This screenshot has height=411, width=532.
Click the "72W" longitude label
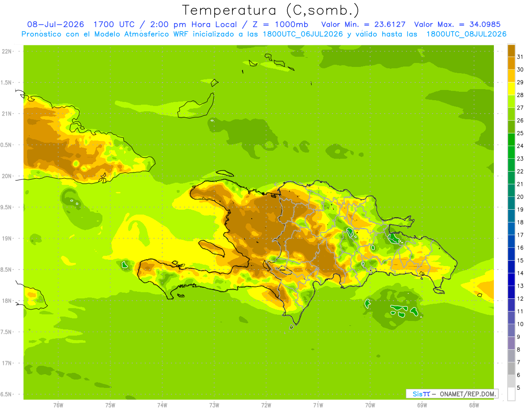point(266,406)
